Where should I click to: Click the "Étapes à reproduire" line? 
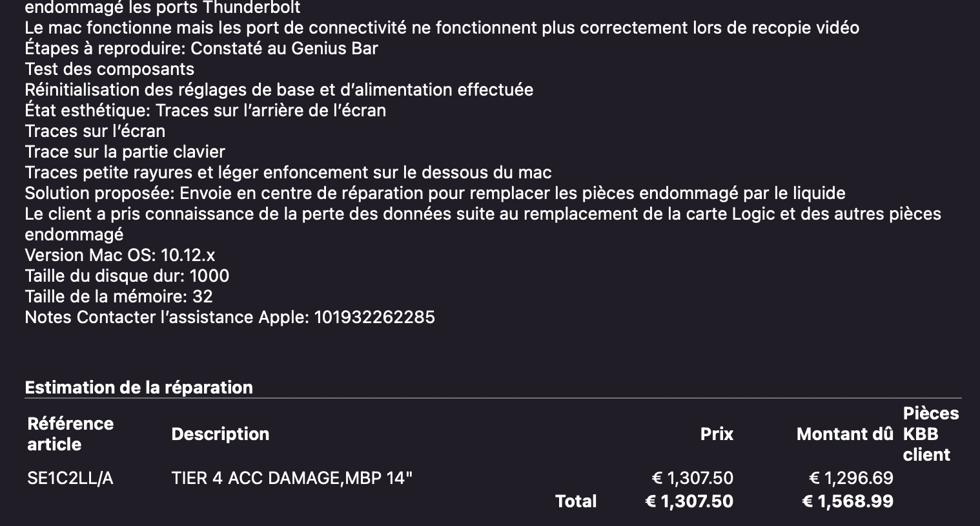[x=201, y=48]
